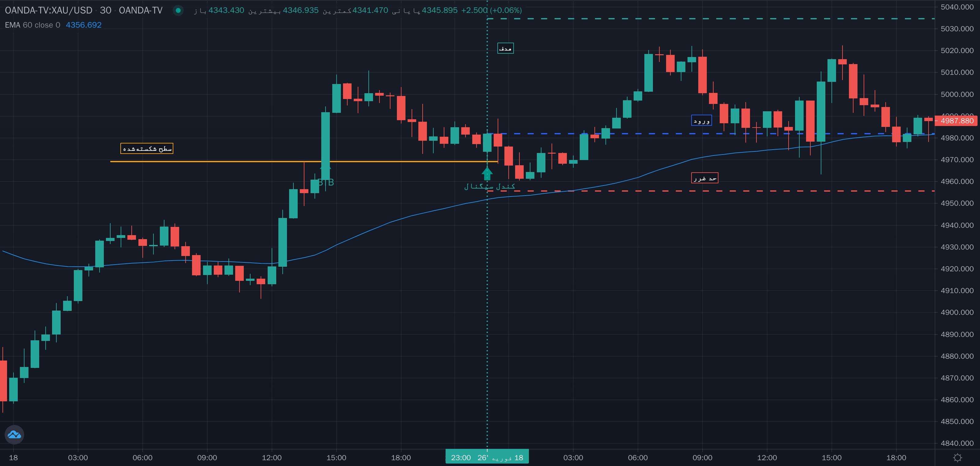
Task: Click the 12:00 time axis label on the left
Action: [272, 458]
